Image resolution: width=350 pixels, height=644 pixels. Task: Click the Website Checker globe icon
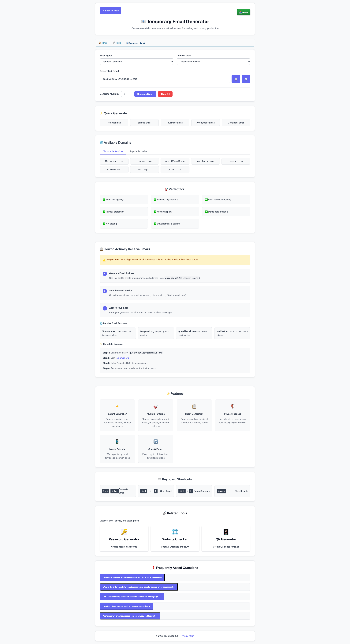click(x=175, y=532)
